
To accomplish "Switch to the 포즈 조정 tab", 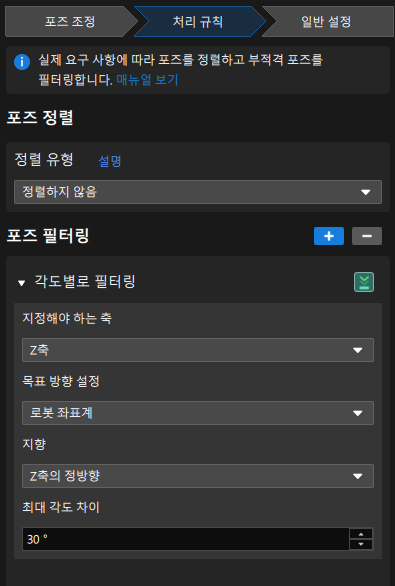I will click(x=70, y=21).
